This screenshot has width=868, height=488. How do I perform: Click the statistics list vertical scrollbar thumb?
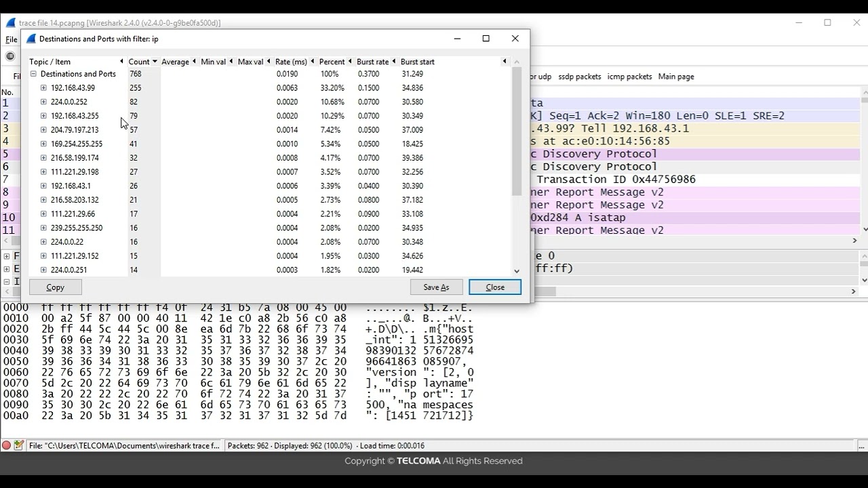(x=517, y=131)
